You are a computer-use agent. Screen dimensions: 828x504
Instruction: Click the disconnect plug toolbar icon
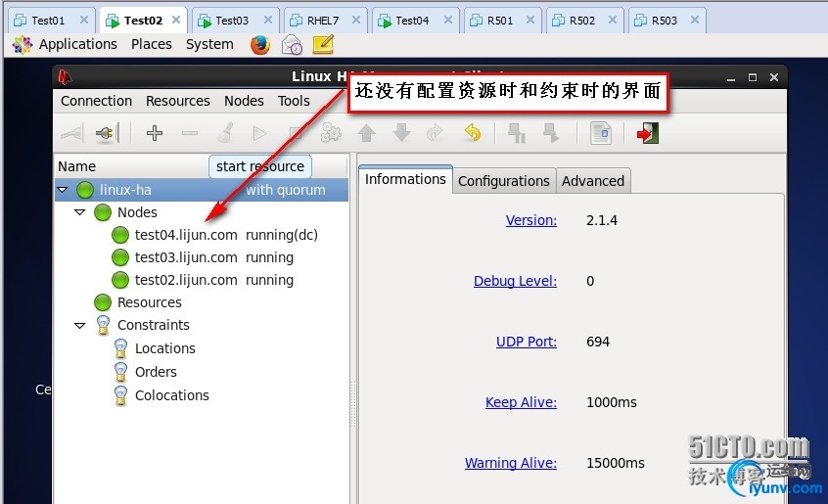point(108,133)
